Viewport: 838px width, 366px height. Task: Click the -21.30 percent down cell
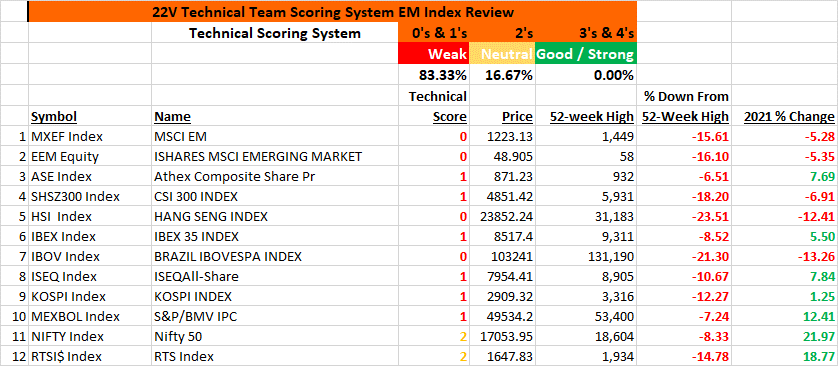point(684,256)
